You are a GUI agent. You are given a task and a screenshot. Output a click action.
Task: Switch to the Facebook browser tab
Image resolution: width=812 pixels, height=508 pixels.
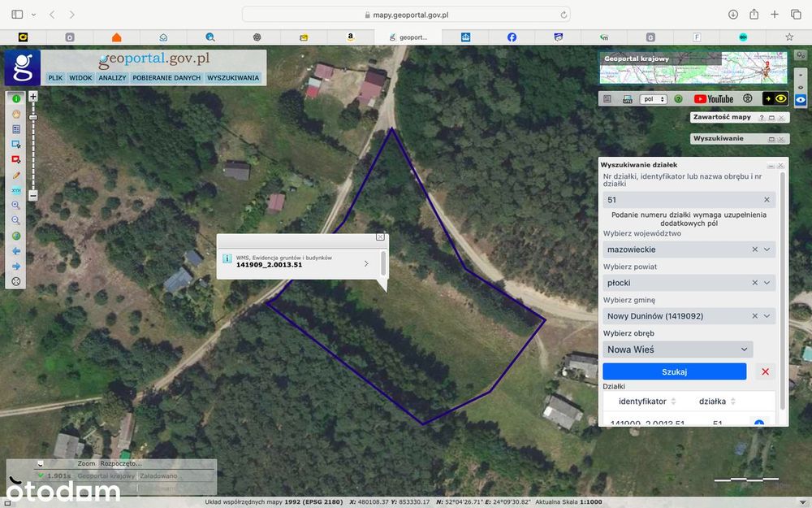[x=512, y=37]
